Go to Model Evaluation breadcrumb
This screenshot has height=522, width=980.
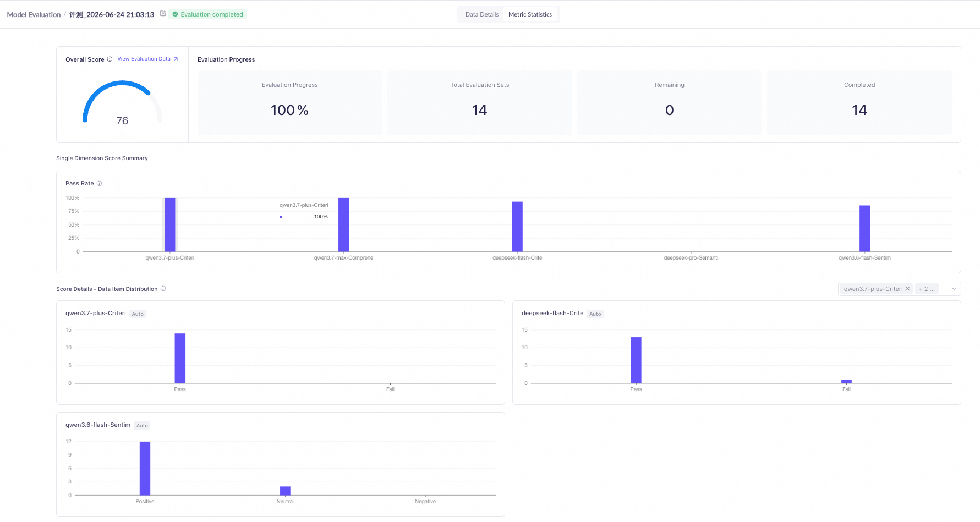pos(34,15)
